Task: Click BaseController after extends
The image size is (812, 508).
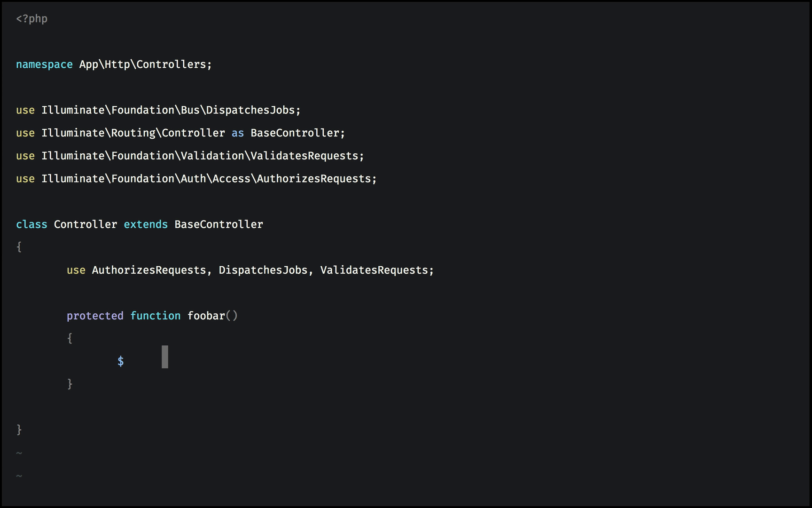Action: 219,224
